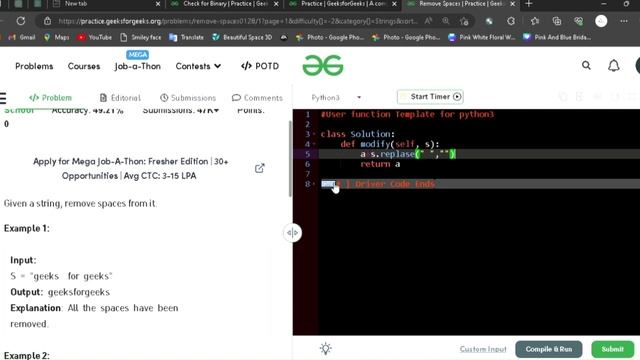Click 'Given a string, remove spaces' text
Image resolution: width=640 pixels, height=360 pixels.
point(80,203)
